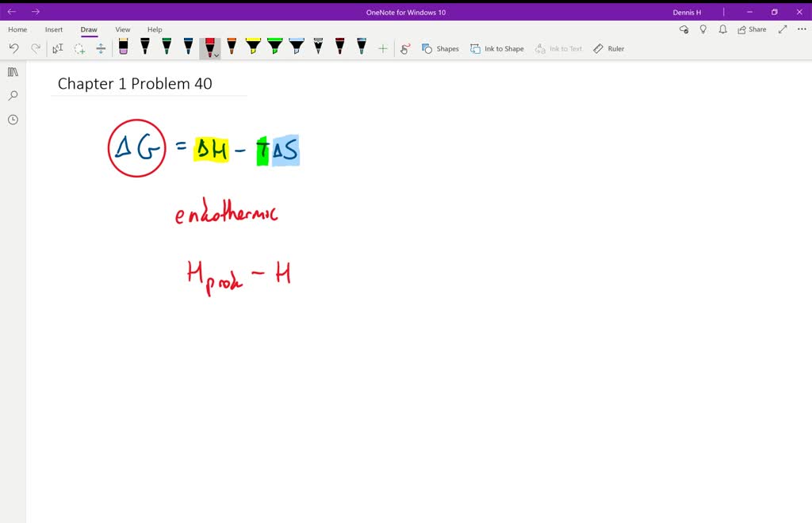This screenshot has width=812, height=523.
Task: Select the blue pen
Action: pyautogui.click(x=189, y=47)
